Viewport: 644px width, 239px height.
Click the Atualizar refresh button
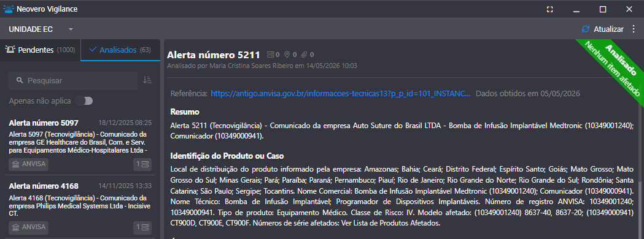point(602,29)
